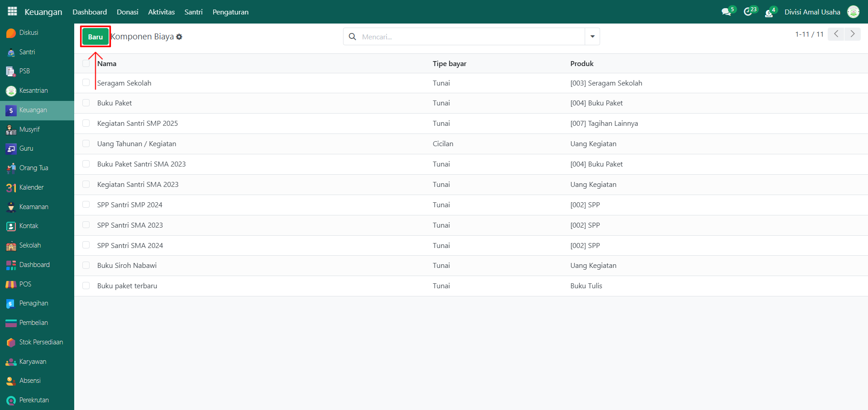This screenshot has height=410, width=868.
Task: Open the chat messages icon in top bar
Action: 726,12
